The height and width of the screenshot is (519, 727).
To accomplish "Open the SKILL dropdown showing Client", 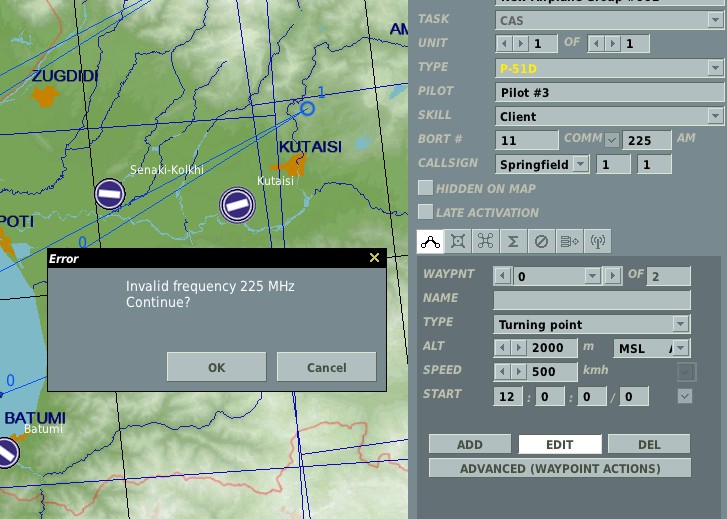I will click(x=609, y=116).
